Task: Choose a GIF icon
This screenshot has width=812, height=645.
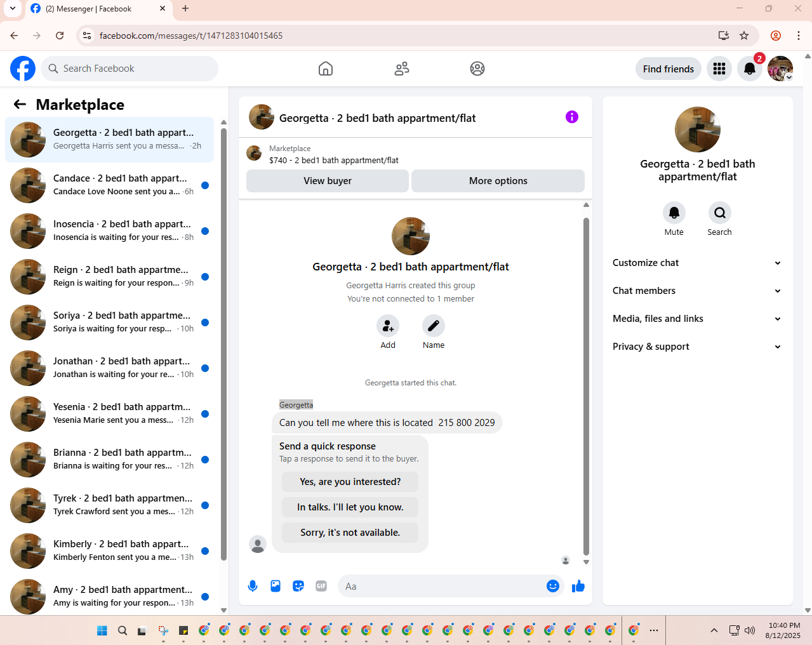Action: [x=321, y=586]
